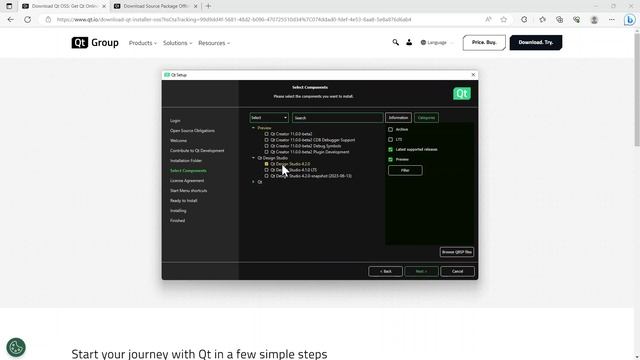Cancel the Qt installer
This screenshot has width=640, height=360.
pos(457,271)
